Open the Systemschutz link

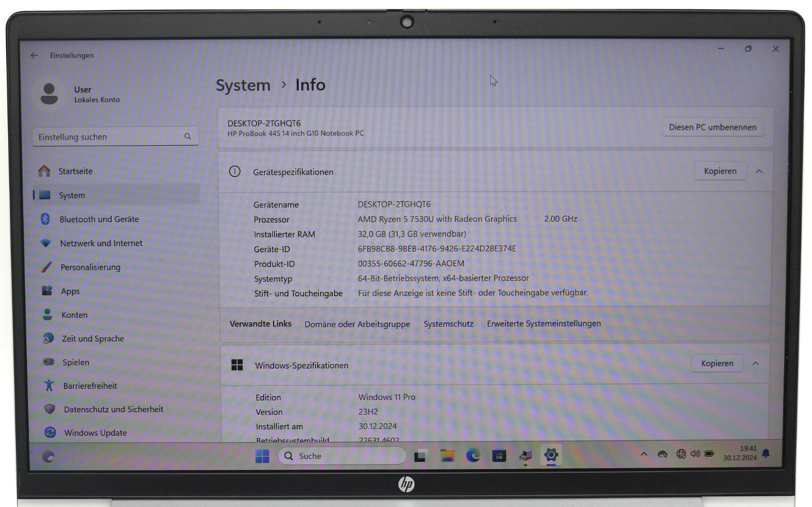pos(448,324)
